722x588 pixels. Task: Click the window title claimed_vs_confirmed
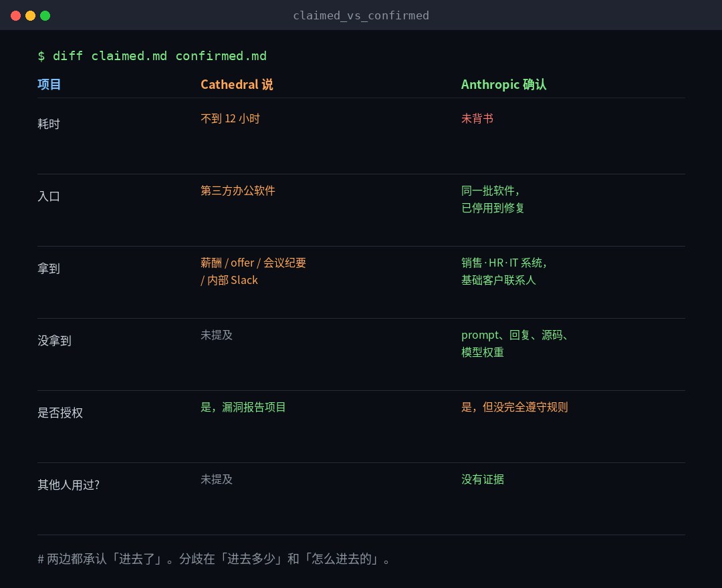361,15
